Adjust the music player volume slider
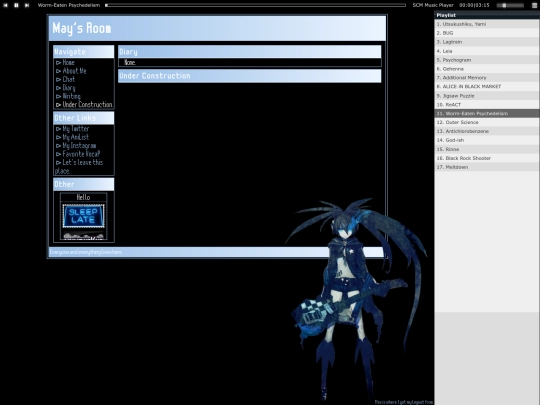Image resolution: width=540 pixels, height=405 pixels. (x=510, y=5)
